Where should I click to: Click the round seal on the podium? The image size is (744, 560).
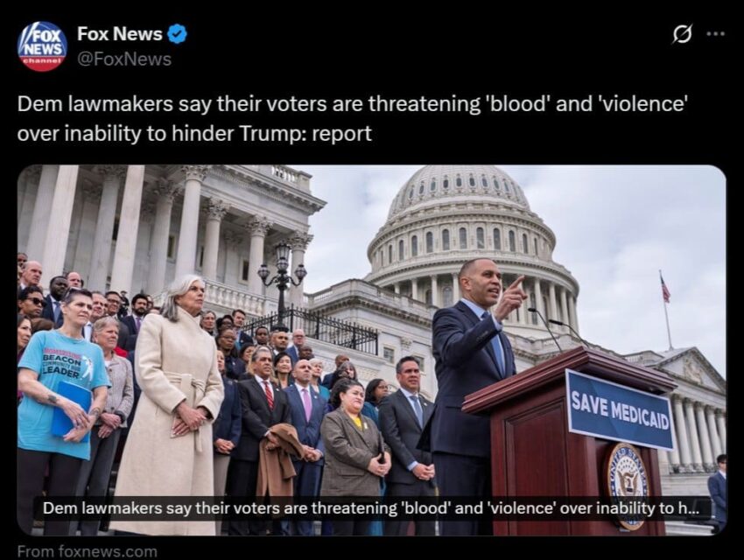628,485
